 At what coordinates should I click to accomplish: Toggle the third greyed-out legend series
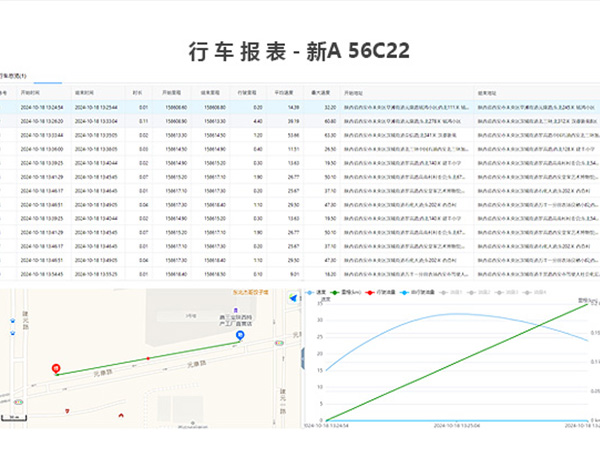[507, 292]
